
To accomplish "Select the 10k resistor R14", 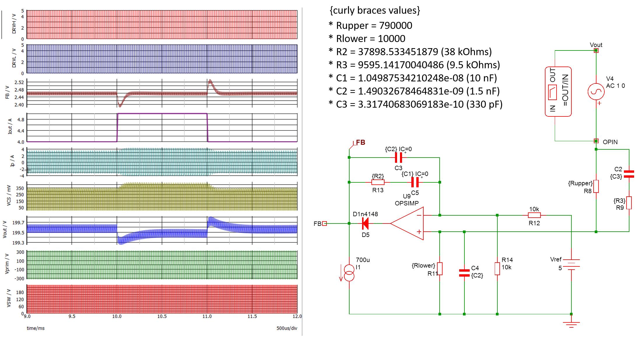I will 497,269.
